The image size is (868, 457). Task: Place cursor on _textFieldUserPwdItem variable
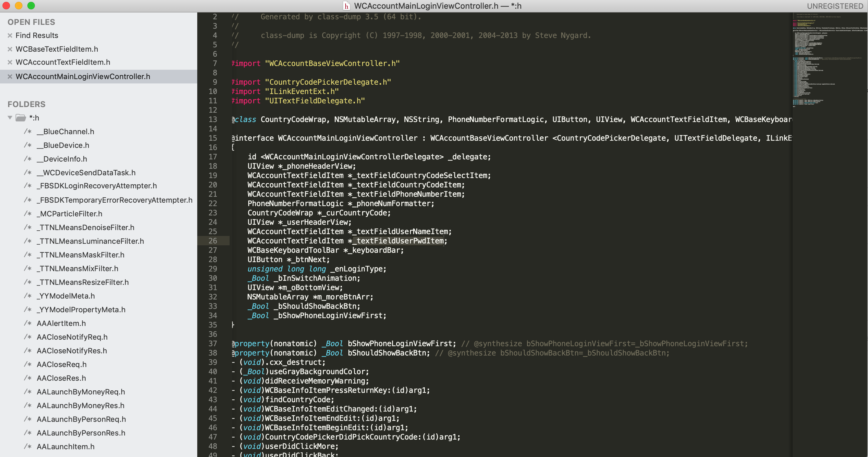pyautogui.click(x=400, y=241)
